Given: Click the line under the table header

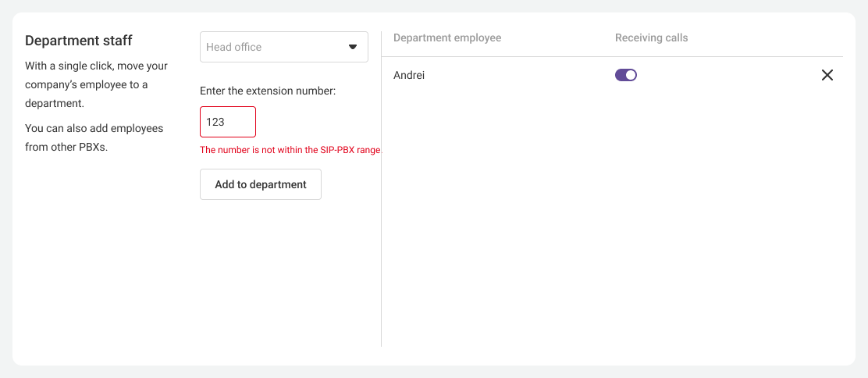Looking at the screenshot, I should tap(612, 56).
